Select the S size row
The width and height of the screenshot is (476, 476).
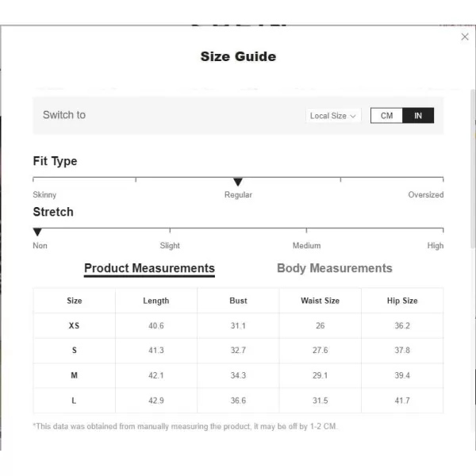[238, 351]
